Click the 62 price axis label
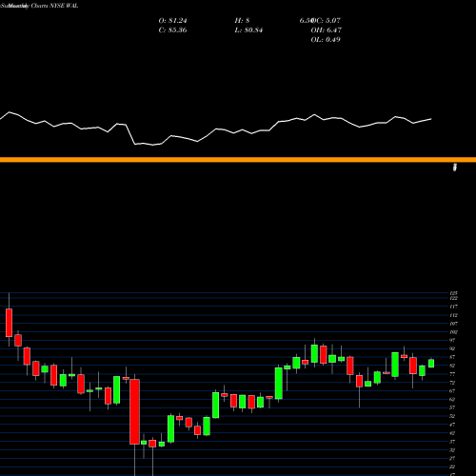This screenshot has height=476, width=476. coord(452,399)
